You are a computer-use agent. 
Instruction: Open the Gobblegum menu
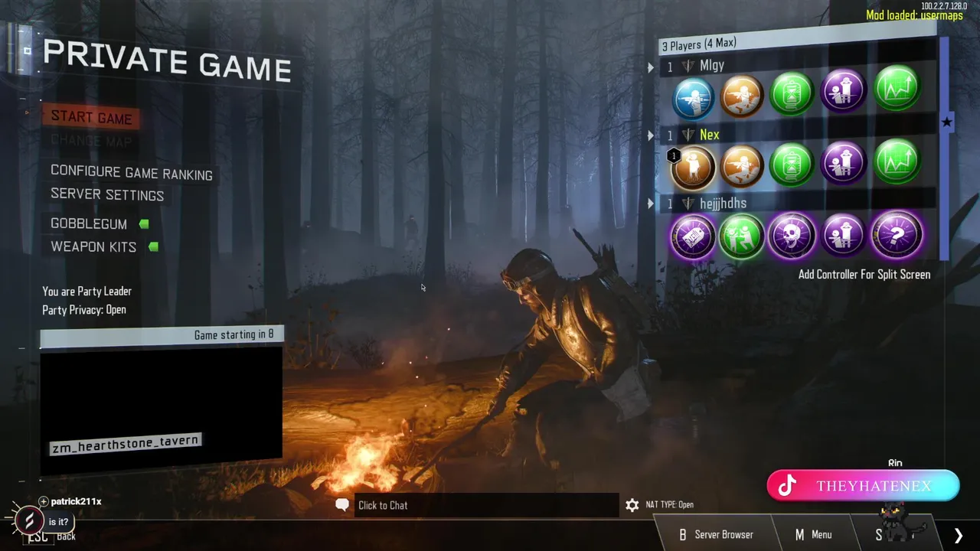(89, 223)
